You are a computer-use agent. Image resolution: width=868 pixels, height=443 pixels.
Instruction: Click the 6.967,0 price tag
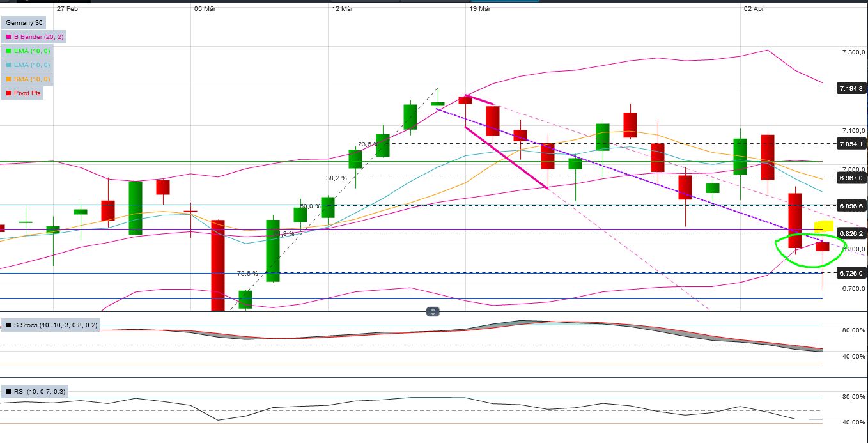coord(851,178)
